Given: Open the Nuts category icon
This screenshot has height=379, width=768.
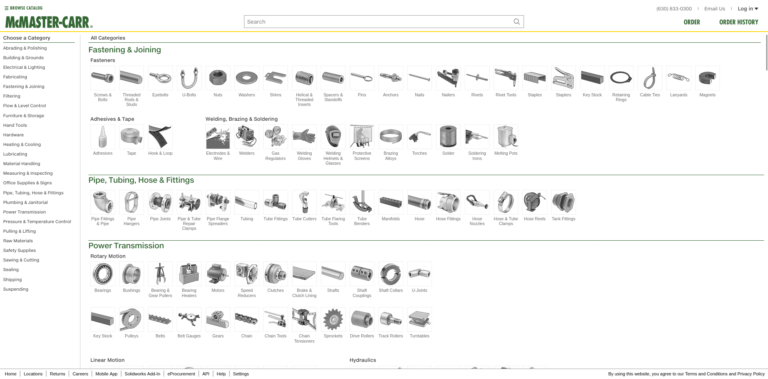Looking at the screenshot, I should click(x=218, y=78).
